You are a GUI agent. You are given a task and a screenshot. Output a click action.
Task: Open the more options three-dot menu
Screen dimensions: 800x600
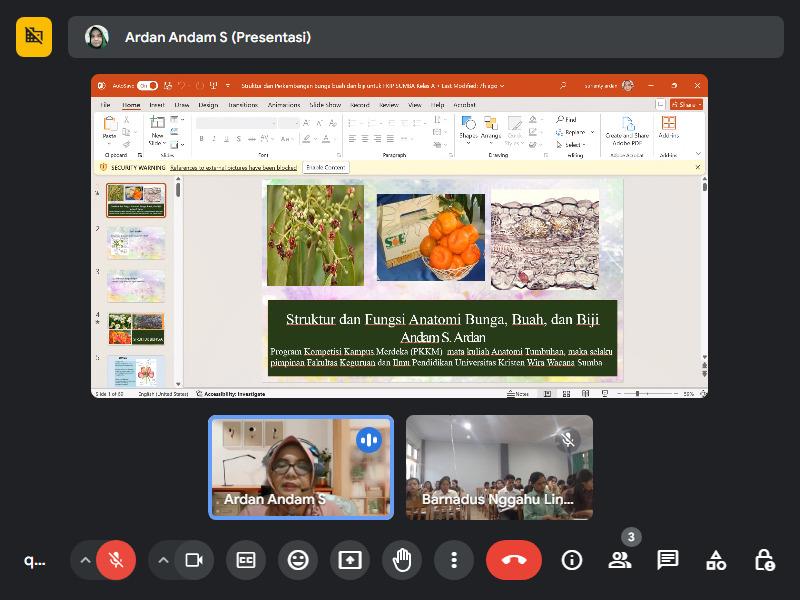tap(454, 560)
